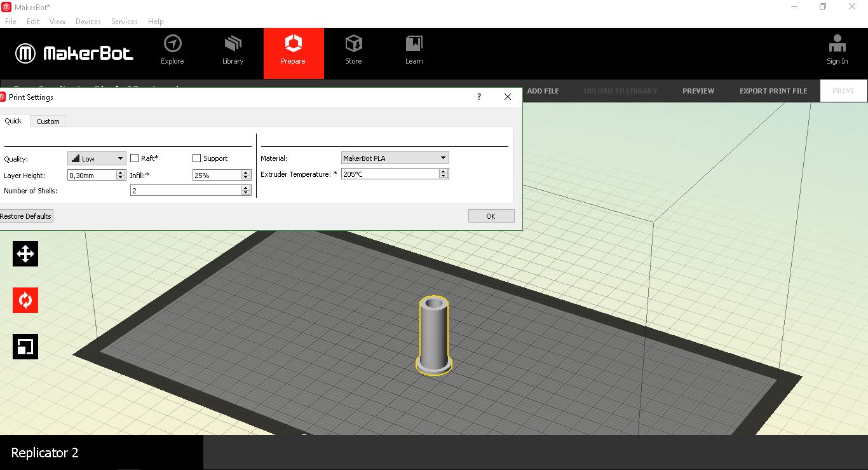Open the Devices menu
The width and height of the screenshot is (868, 470).
[88, 21]
